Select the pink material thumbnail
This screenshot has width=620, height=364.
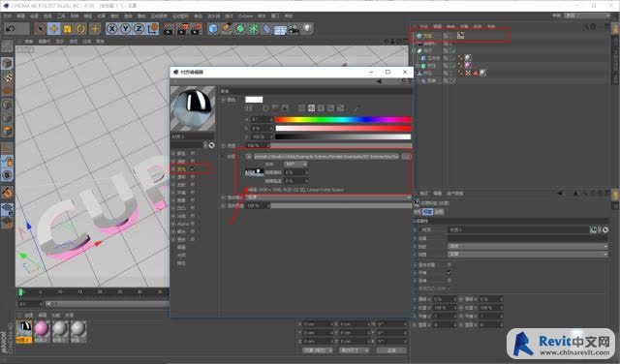tap(42, 329)
